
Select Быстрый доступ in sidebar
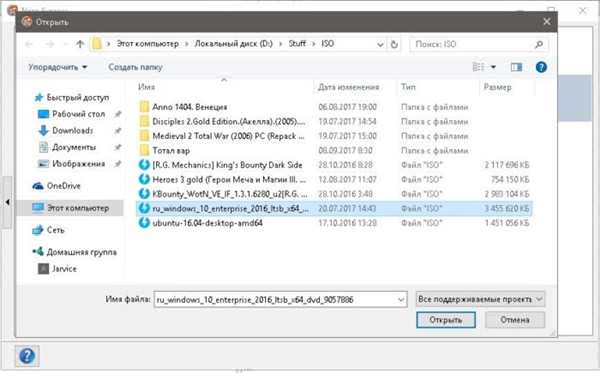click(x=78, y=98)
